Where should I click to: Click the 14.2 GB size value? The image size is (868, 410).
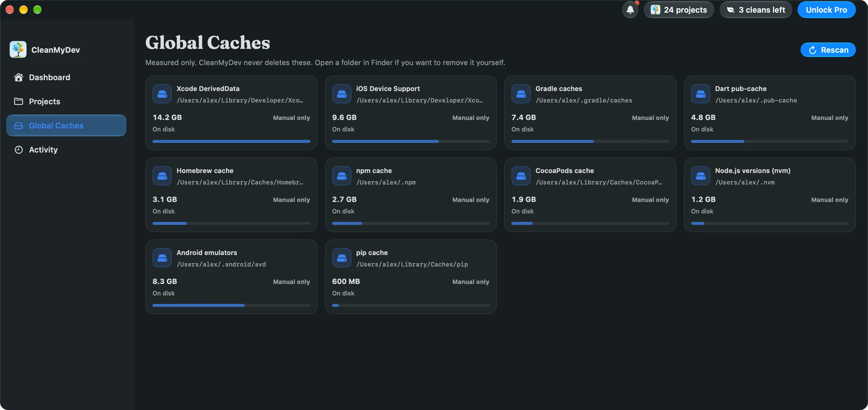(167, 117)
